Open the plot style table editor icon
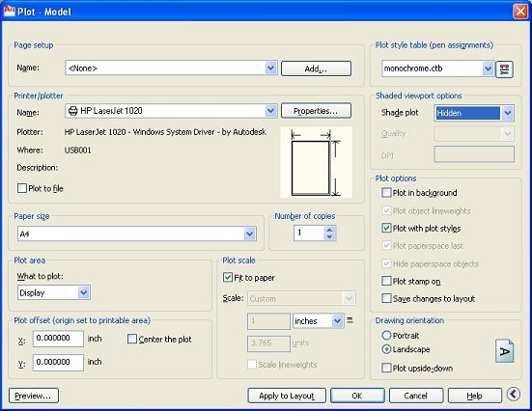This screenshot has height=411, width=532. click(x=505, y=69)
